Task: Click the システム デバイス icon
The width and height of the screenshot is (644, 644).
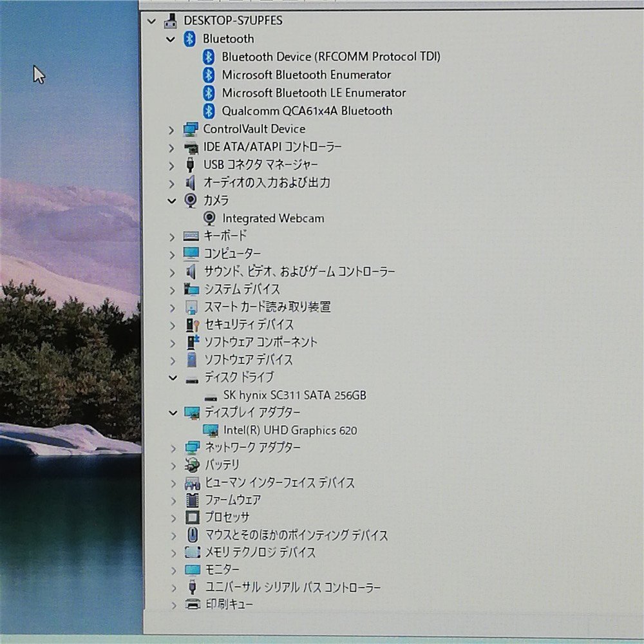Action: 191,289
